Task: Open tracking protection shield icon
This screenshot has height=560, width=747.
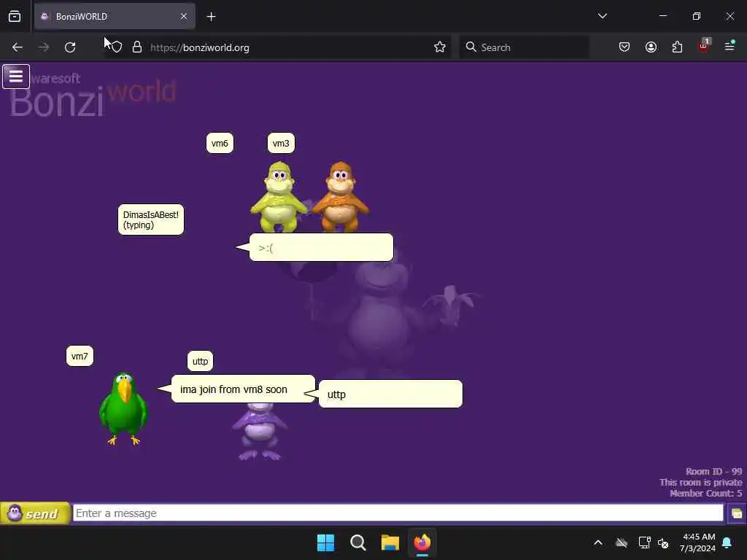Action: [x=117, y=47]
